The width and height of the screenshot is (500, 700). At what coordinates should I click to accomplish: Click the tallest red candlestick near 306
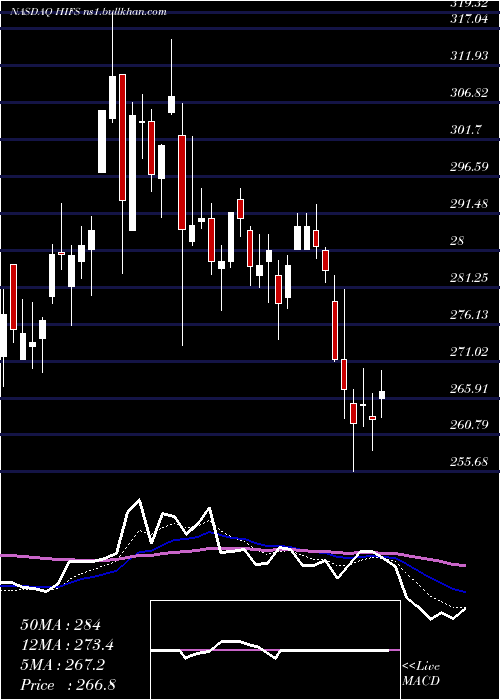coord(122,137)
